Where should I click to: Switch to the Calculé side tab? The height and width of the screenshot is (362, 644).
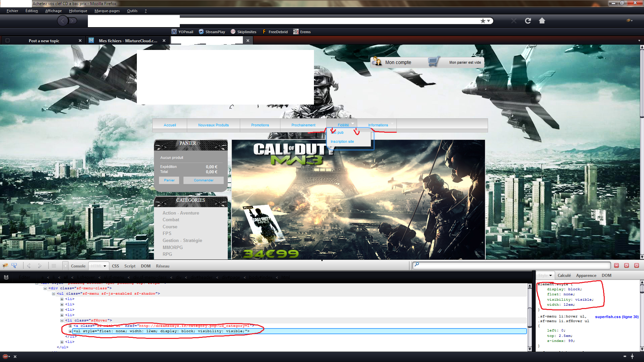tap(564, 276)
